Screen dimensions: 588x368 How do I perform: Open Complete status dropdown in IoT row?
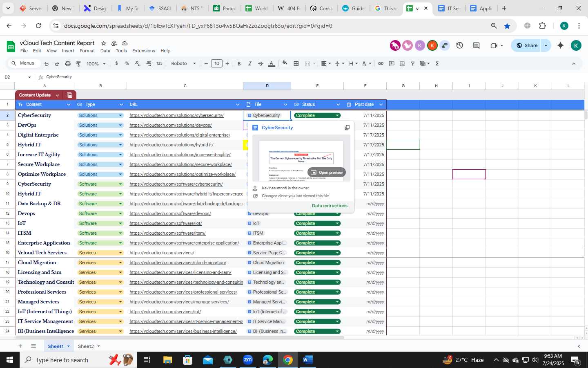[x=337, y=223]
